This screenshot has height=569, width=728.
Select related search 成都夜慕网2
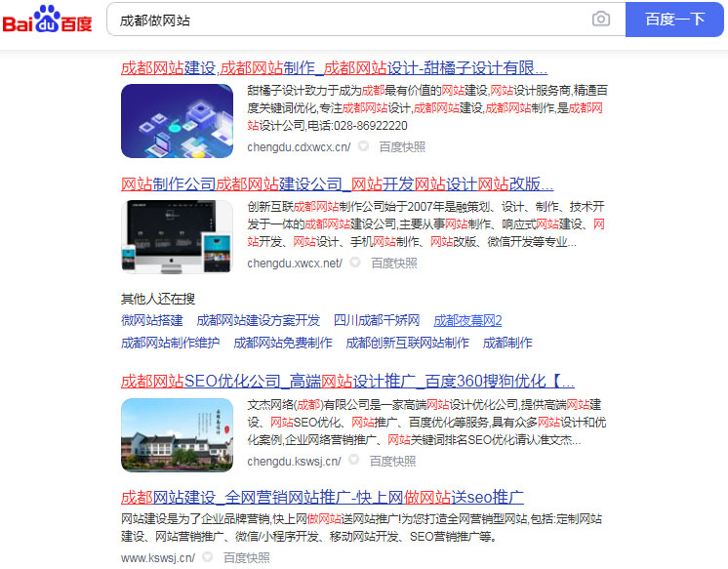[x=467, y=320]
